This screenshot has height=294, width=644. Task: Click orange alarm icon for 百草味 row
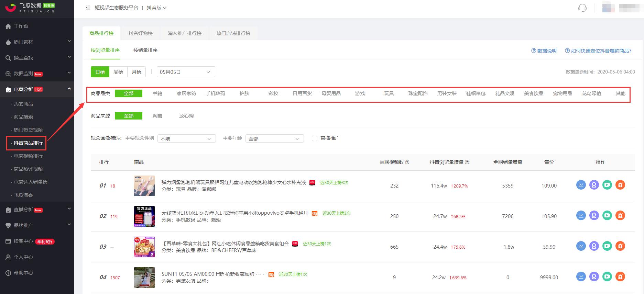point(620,246)
